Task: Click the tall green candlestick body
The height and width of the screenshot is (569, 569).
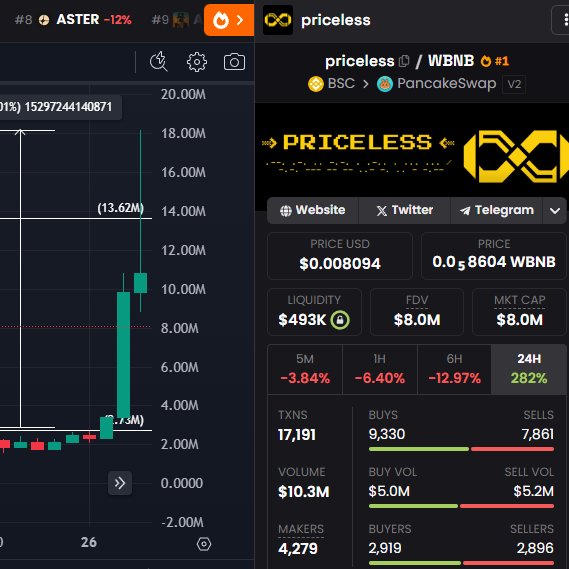Action: click(x=123, y=355)
